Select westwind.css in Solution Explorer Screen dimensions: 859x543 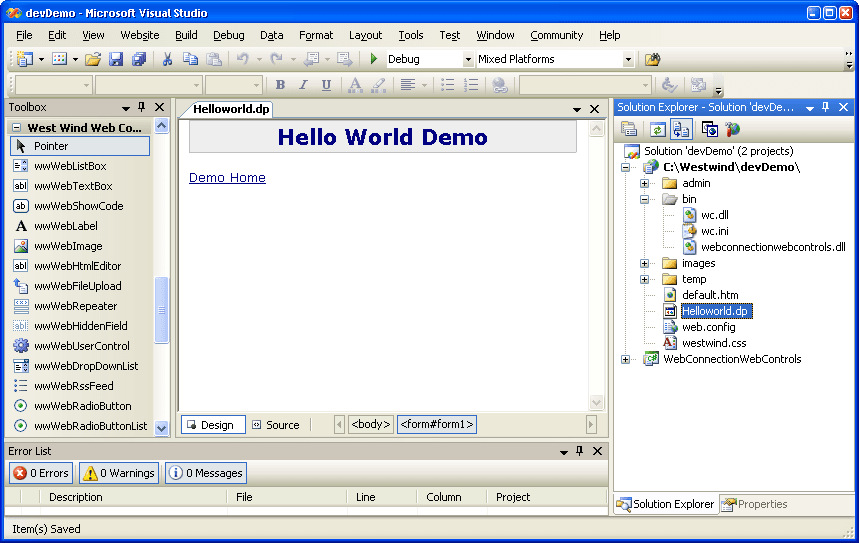click(x=714, y=344)
